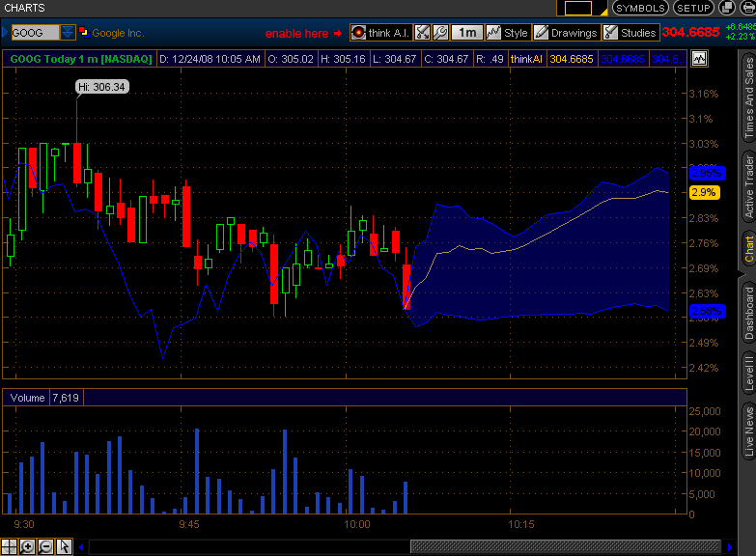Click the left scroll arrow of the time axis

point(81,547)
